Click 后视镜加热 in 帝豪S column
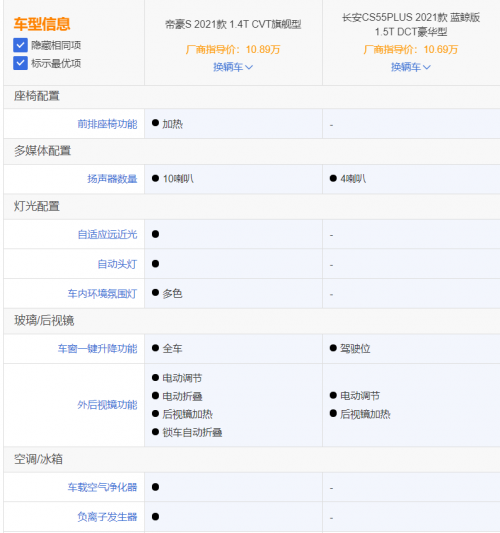The width and height of the screenshot is (500, 533). pyautogui.click(x=187, y=414)
